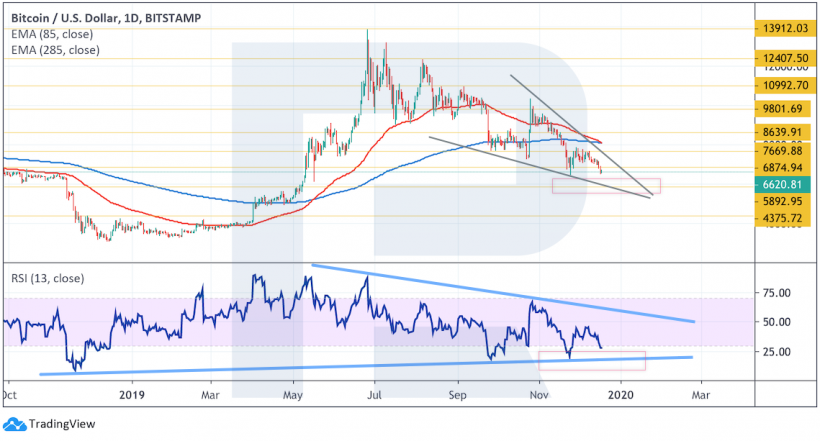
Task: Select the pink target rectangle on price chart
Action: click(606, 185)
